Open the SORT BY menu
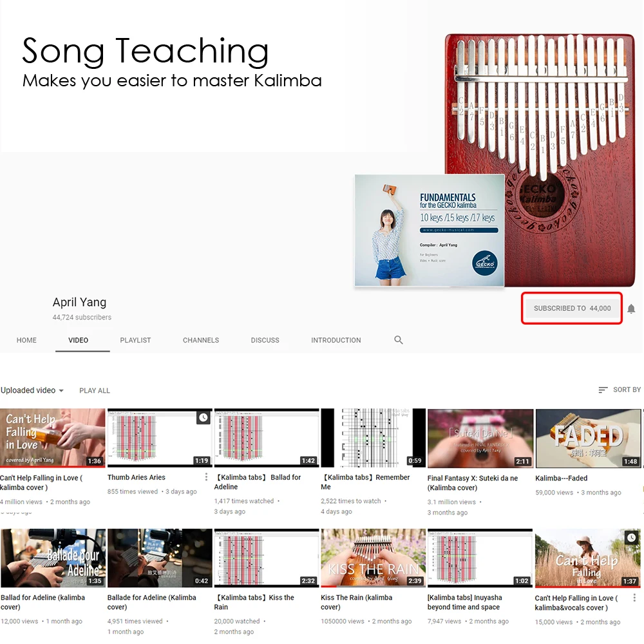This screenshot has width=644, height=644. click(620, 390)
